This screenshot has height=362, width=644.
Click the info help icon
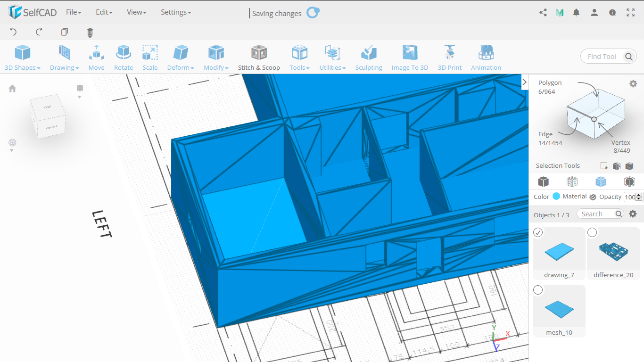(612, 13)
